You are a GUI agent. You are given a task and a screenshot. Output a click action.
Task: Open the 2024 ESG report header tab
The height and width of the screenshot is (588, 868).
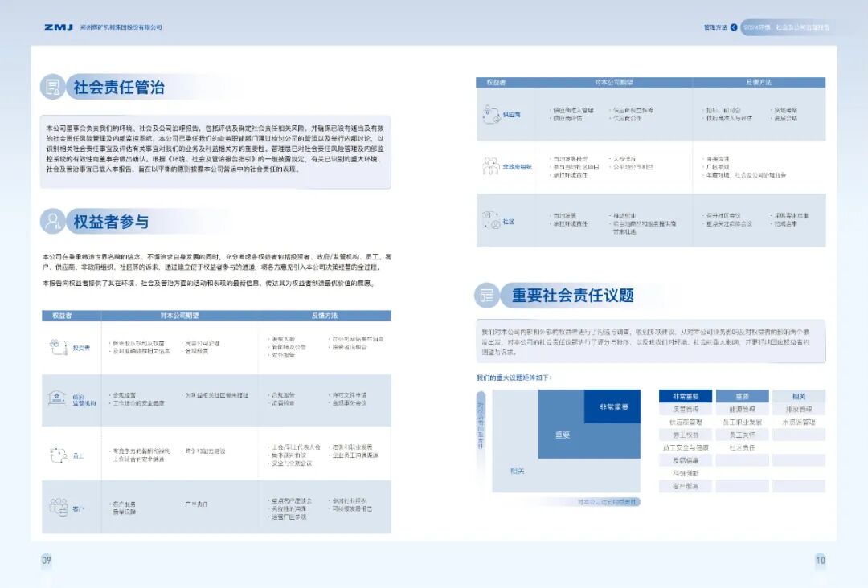(785, 27)
